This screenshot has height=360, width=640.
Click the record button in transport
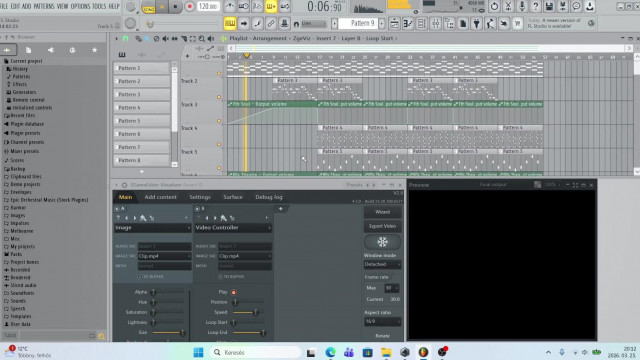pos(189,7)
